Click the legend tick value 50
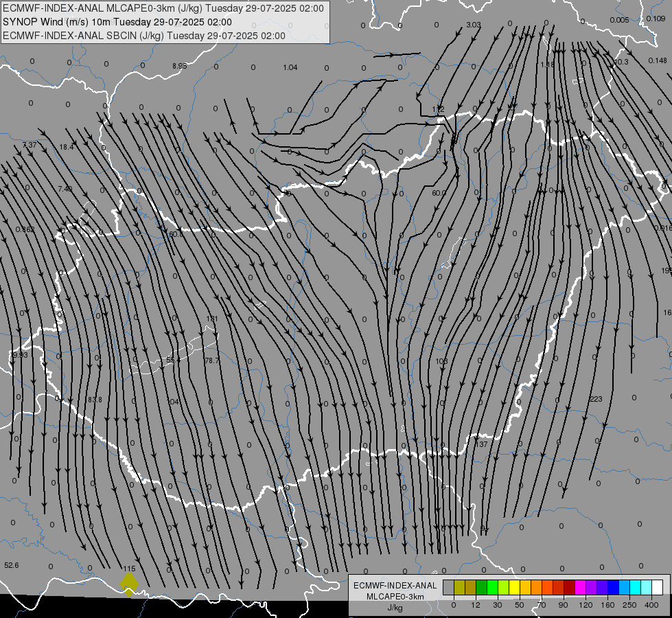Image resolution: width=672 pixels, height=618 pixels. [520, 605]
